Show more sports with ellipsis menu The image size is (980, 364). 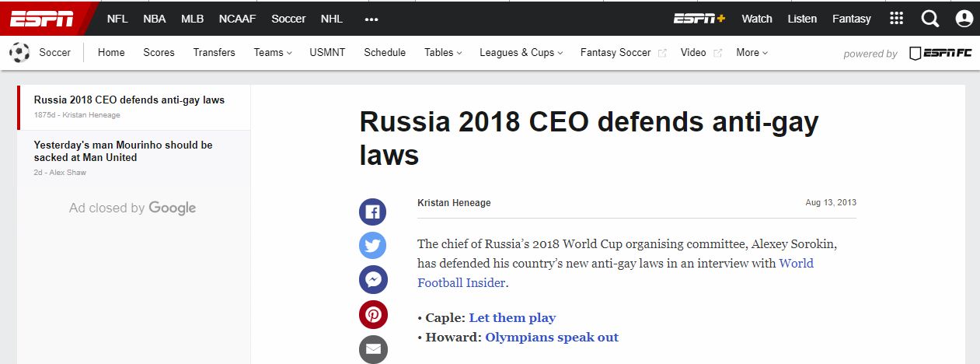click(x=371, y=19)
